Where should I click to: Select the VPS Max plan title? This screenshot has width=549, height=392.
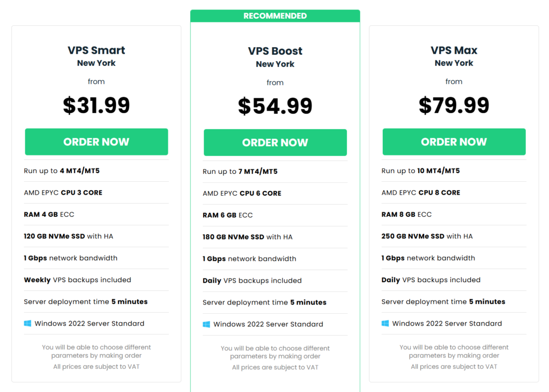[454, 50]
